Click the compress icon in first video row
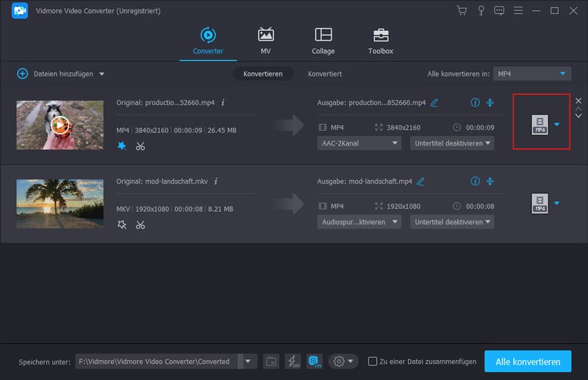This screenshot has width=588, height=380. (x=490, y=102)
